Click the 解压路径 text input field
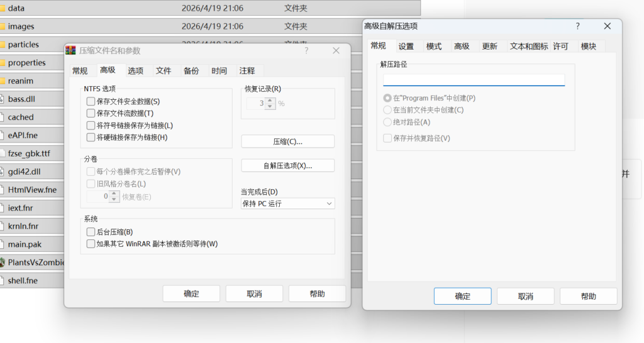Viewport: 644px width, 343px height. (x=474, y=80)
